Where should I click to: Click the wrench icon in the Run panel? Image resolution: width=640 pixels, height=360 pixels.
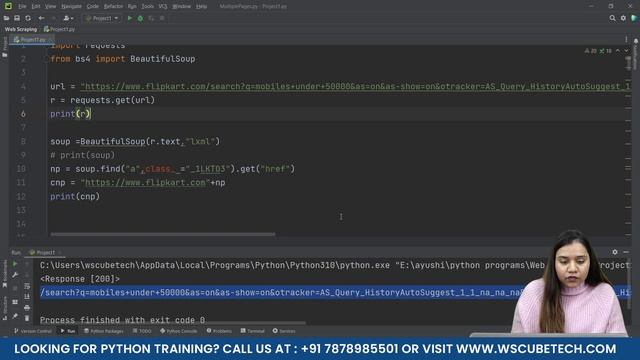pyautogui.click(x=15, y=275)
